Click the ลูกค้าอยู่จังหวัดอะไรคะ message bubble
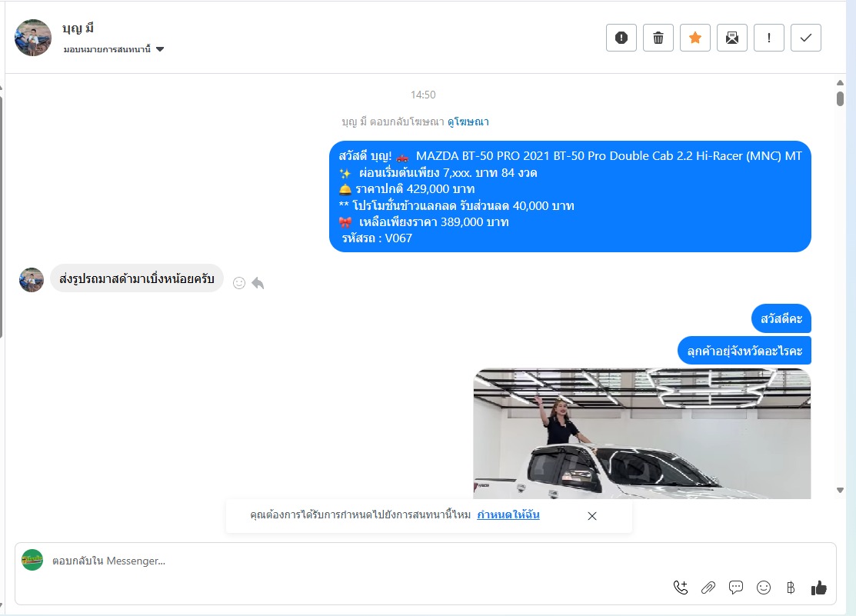The height and width of the screenshot is (616, 856). (x=744, y=351)
